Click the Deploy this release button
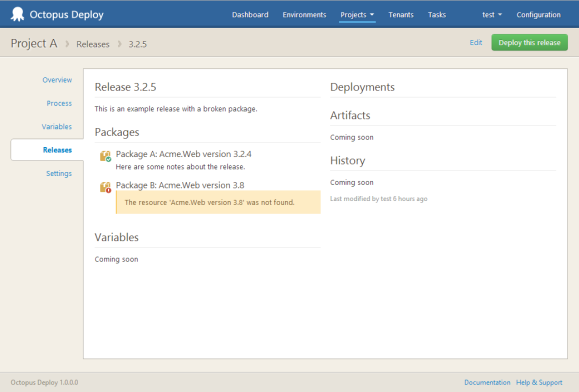Screen dimensions: 579x392 pyautogui.click(x=529, y=42)
